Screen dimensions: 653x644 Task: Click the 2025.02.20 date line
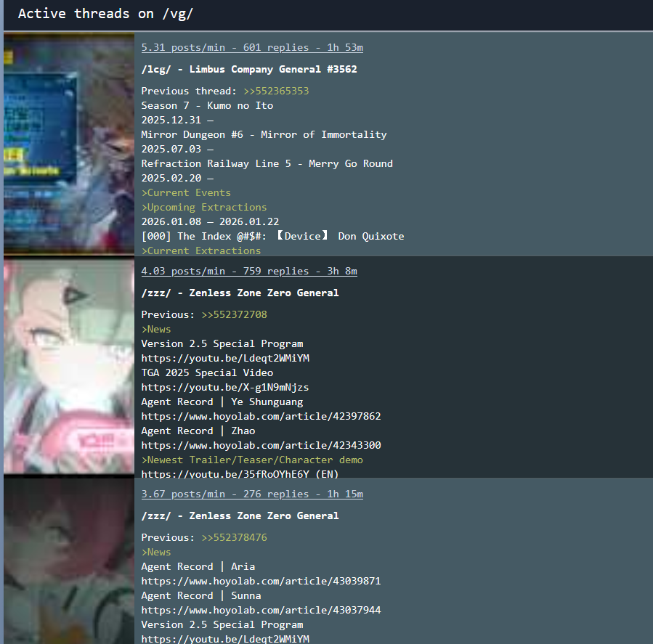pyautogui.click(x=177, y=178)
